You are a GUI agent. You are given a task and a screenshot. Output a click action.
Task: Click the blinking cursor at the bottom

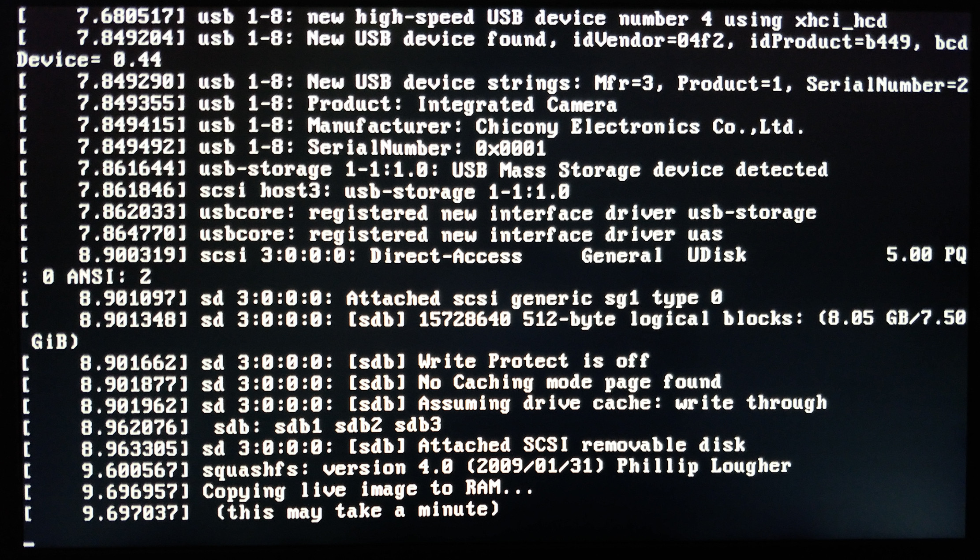click(29, 545)
